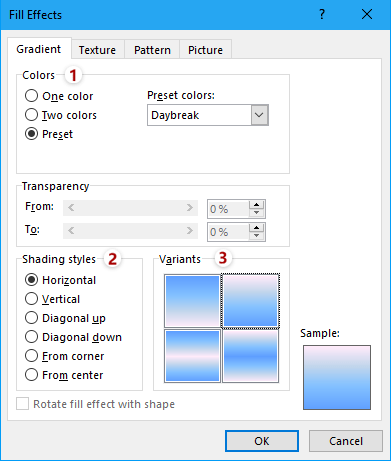Switch to the Texture tab
Viewport: 391px width, 461px height.
click(x=97, y=50)
